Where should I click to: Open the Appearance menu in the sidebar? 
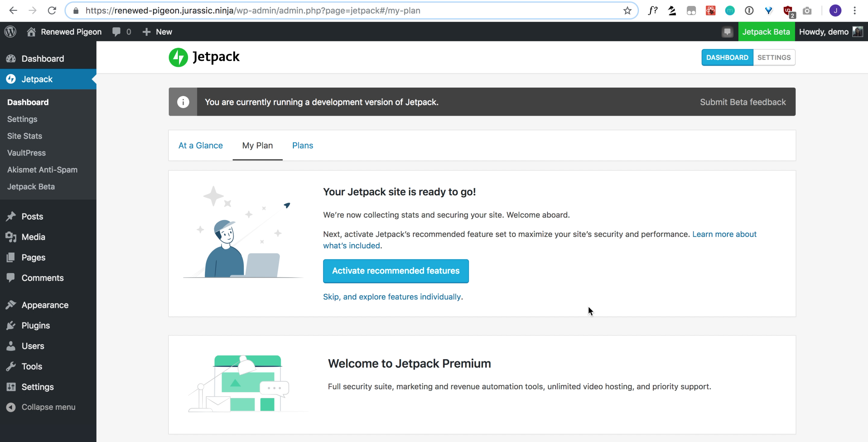pos(45,305)
